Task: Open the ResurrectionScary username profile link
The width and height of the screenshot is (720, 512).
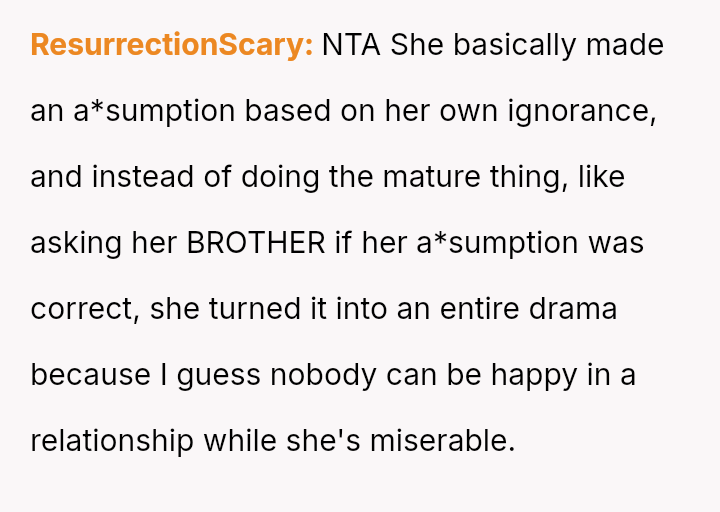Action: [x=171, y=45]
